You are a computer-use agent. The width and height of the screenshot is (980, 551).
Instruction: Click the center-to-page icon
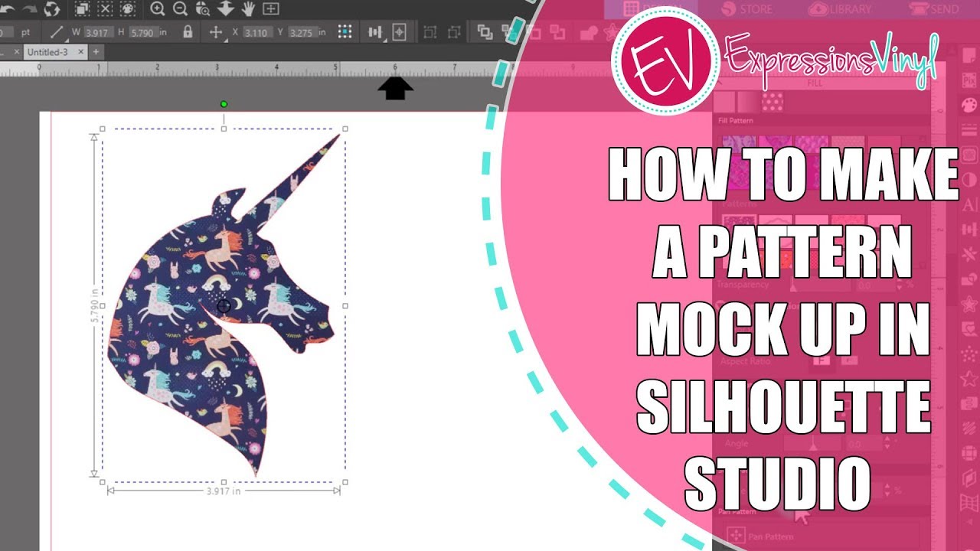coord(399,32)
